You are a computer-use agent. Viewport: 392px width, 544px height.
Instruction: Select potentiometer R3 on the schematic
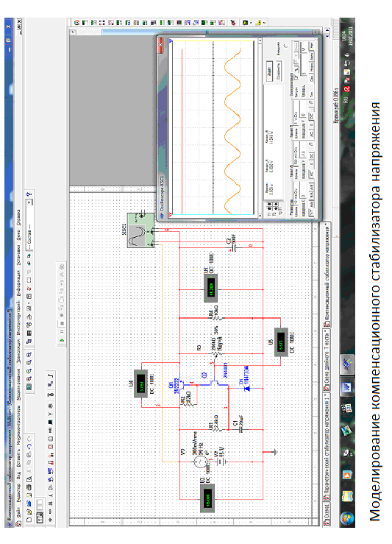[x=217, y=354]
